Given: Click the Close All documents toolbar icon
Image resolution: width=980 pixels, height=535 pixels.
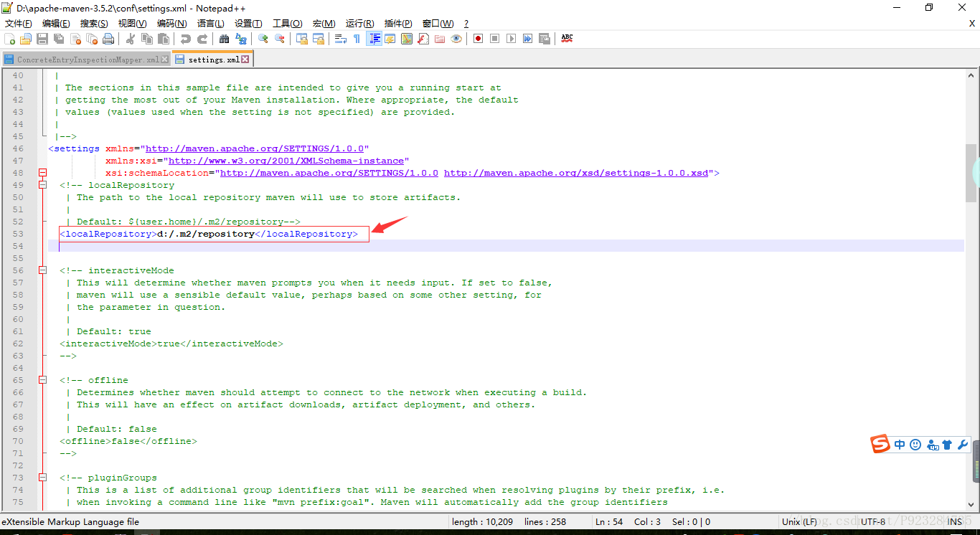Looking at the screenshot, I should (90, 39).
